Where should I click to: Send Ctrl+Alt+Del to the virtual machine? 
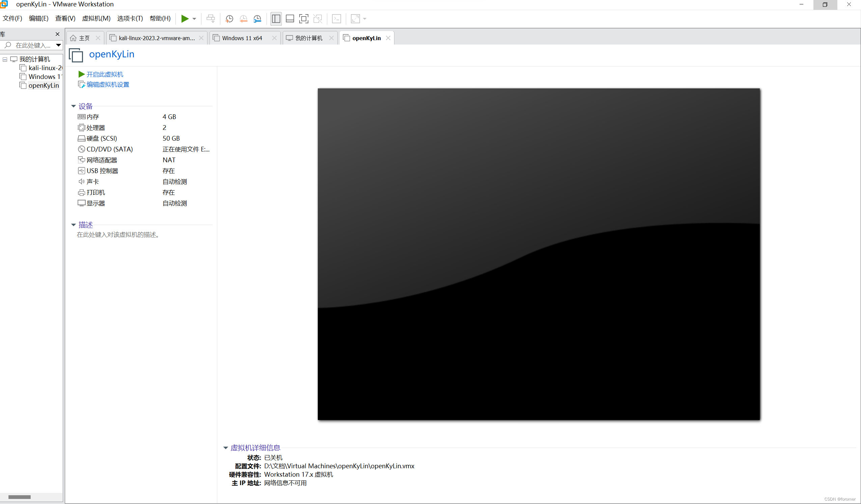pyautogui.click(x=211, y=19)
